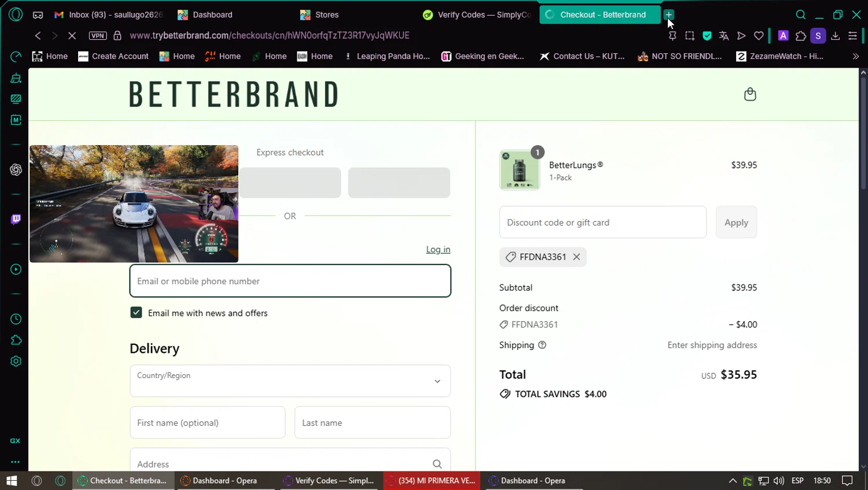This screenshot has width=868, height=490.
Task: Open sidebar three dots more options
Action: pyautogui.click(x=15, y=462)
